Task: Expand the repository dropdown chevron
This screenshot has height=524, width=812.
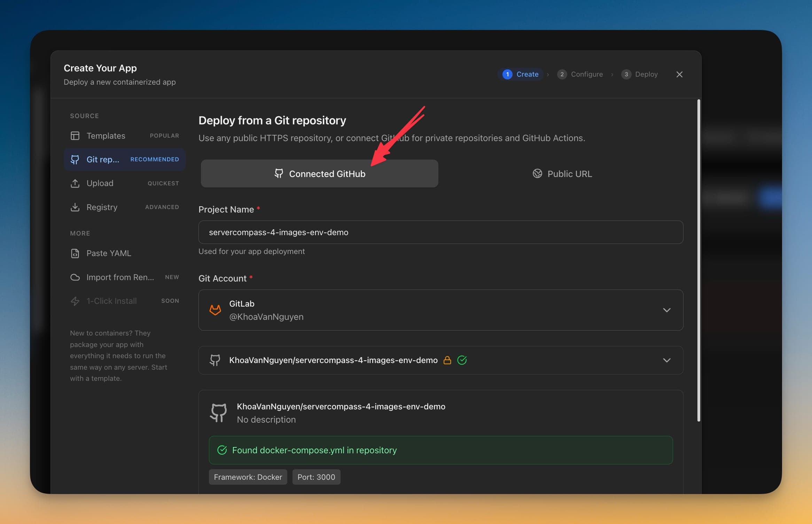Action: (666, 360)
